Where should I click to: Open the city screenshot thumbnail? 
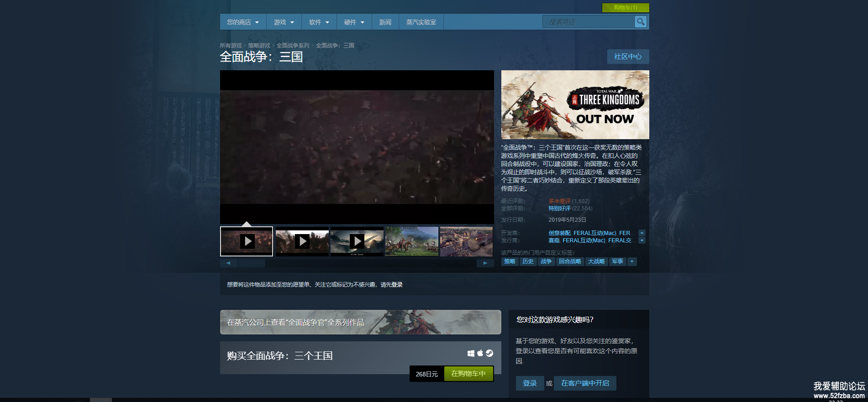466,241
